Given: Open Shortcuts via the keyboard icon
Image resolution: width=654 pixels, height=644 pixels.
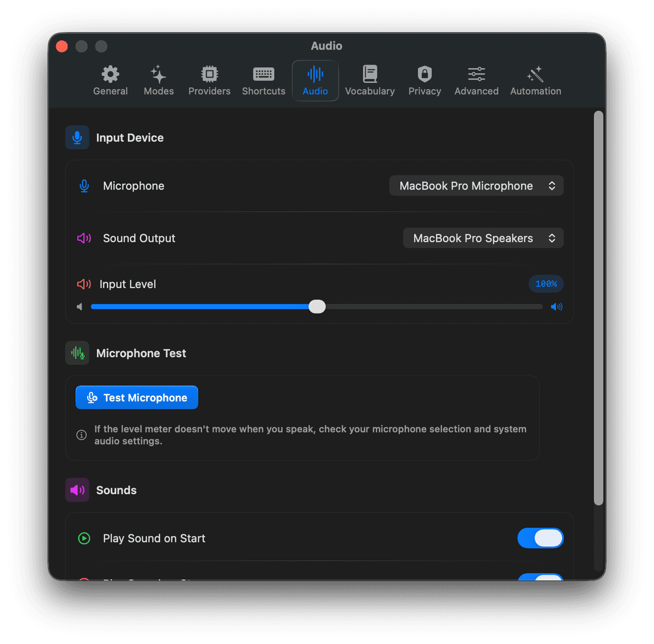Looking at the screenshot, I should [263, 74].
